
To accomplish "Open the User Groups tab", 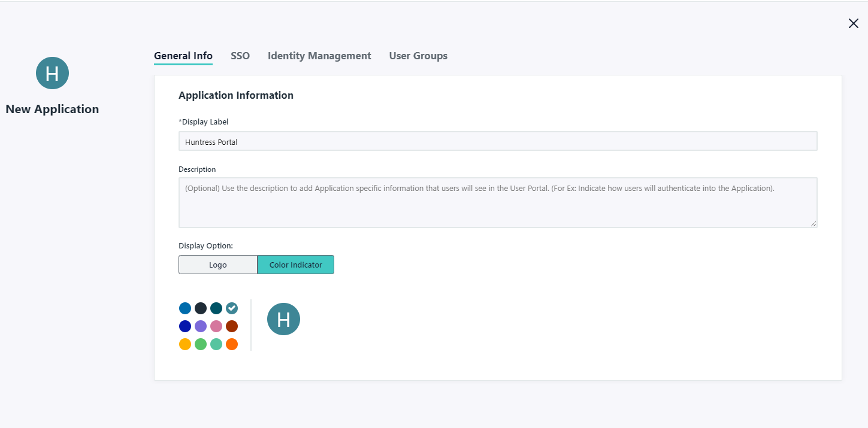I will tap(418, 56).
